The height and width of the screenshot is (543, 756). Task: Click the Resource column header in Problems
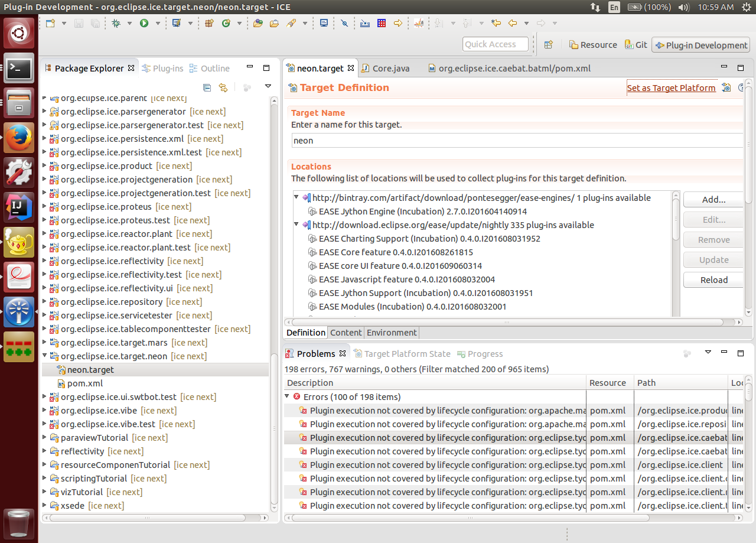pyautogui.click(x=610, y=383)
